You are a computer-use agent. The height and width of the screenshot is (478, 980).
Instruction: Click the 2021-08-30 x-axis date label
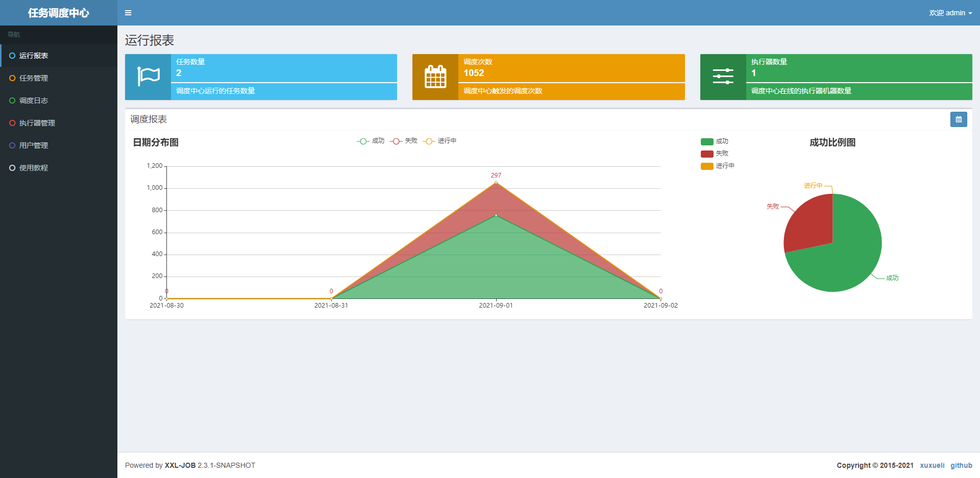[166, 306]
